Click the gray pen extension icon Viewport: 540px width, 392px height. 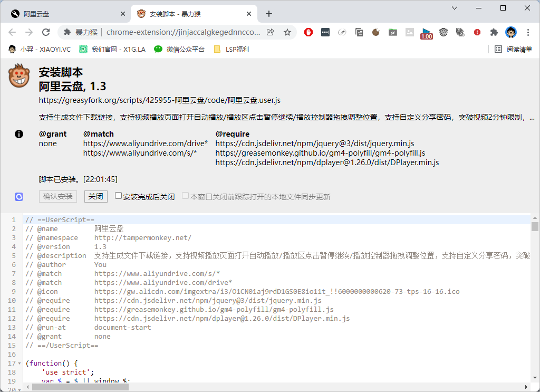click(x=342, y=32)
